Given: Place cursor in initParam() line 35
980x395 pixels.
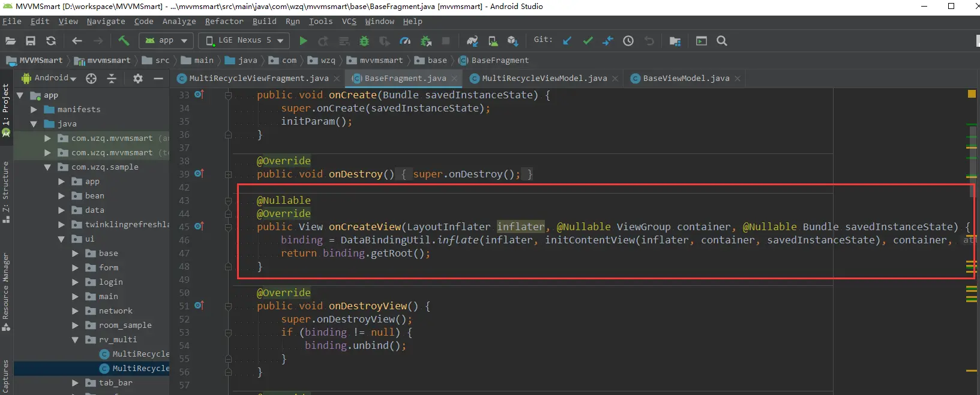Looking at the screenshot, I should pyautogui.click(x=316, y=121).
